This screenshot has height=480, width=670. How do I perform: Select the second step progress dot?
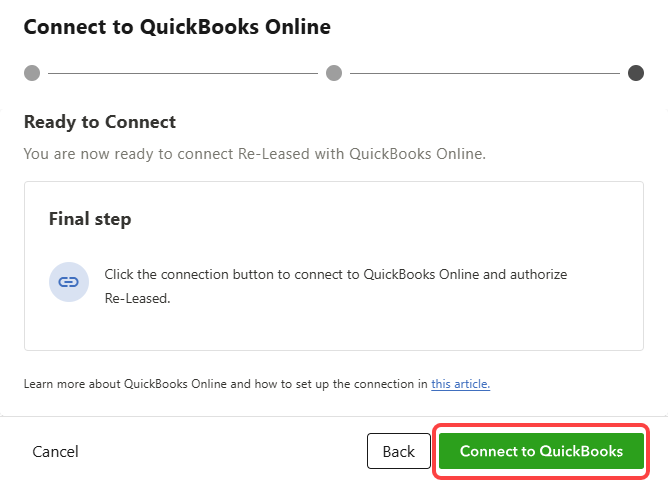tap(334, 73)
